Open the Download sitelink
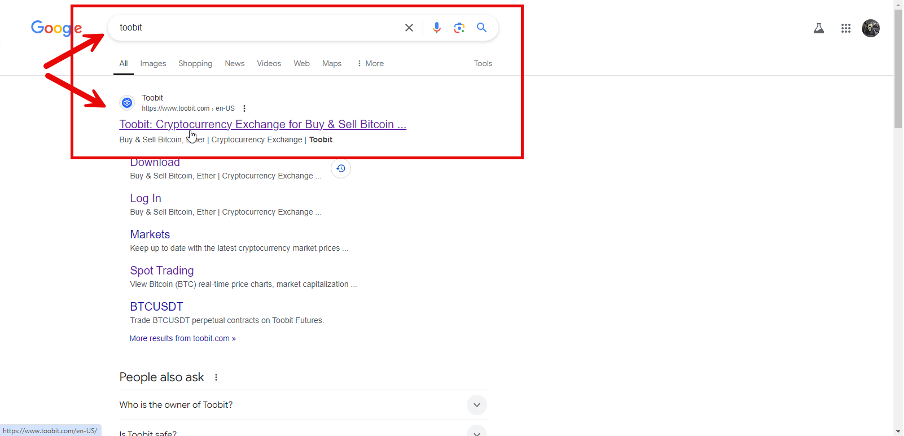Viewport: 904px width, 436px height. pyautogui.click(x=155, y=163)
